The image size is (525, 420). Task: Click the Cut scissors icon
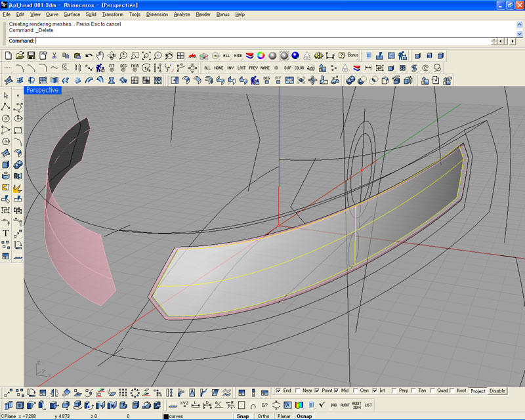pos(54,56)
